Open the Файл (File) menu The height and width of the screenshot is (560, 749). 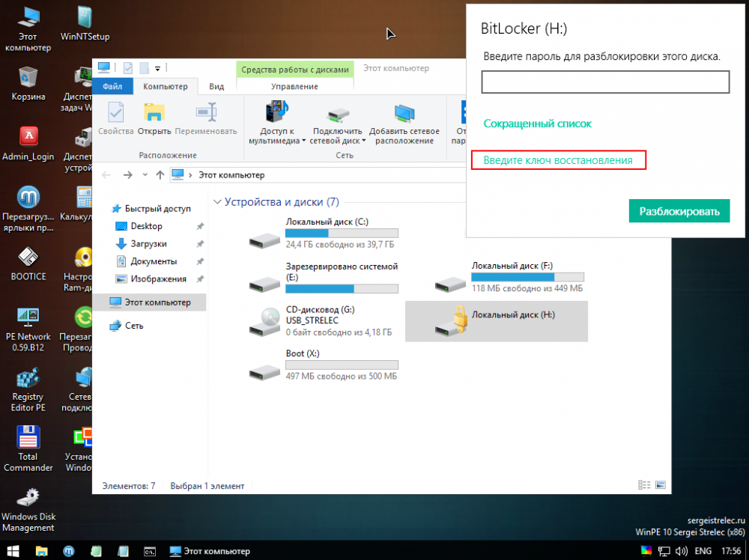click(x=112, y=87)
